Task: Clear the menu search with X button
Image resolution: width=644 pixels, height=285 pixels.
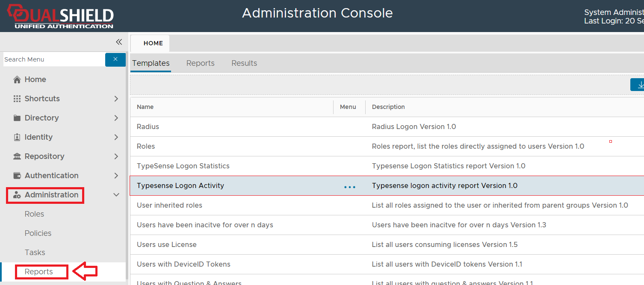Action: [115, 59]
